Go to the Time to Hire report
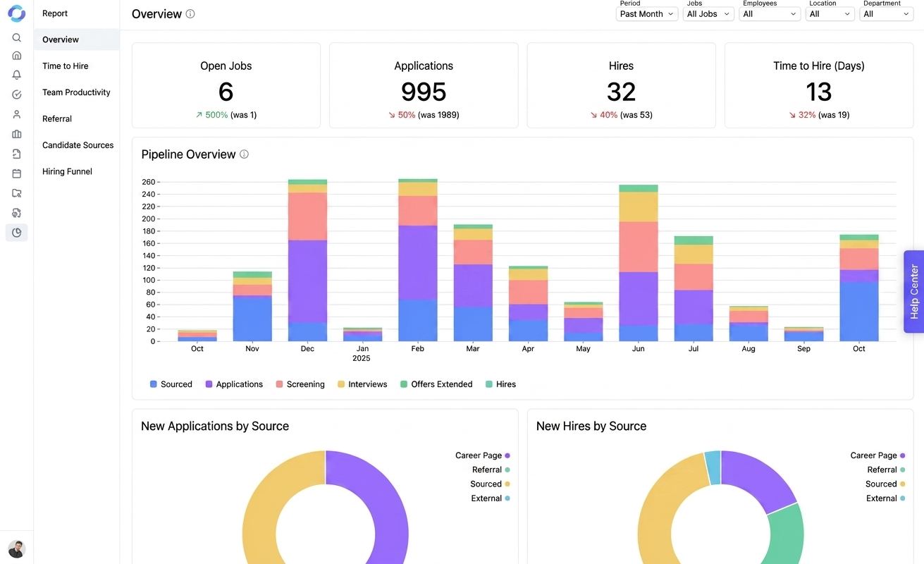This screenshot has height=564, width=924. tap(66, 66)
